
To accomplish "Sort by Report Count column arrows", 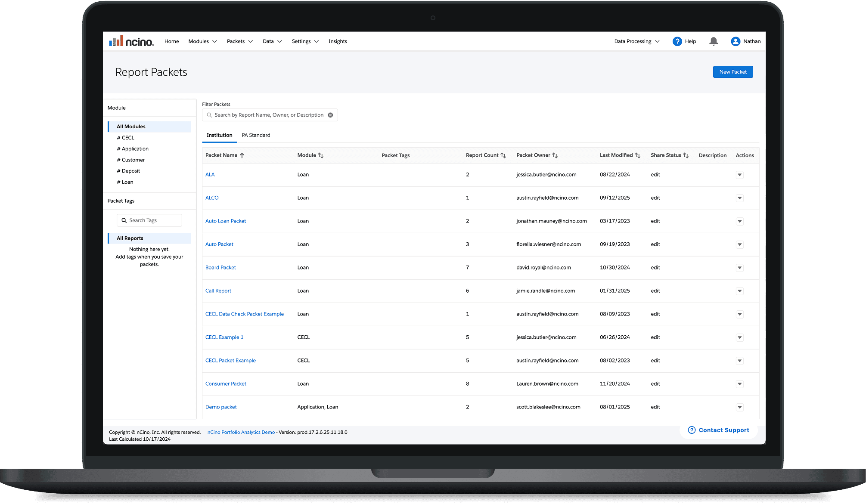I will pos(503,155).
